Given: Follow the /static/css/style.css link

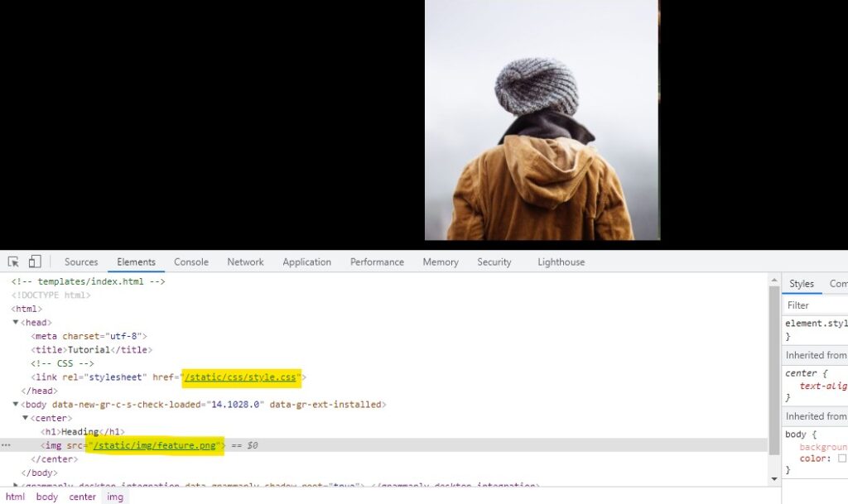Looking at the screenshot, I should point(241,377).
